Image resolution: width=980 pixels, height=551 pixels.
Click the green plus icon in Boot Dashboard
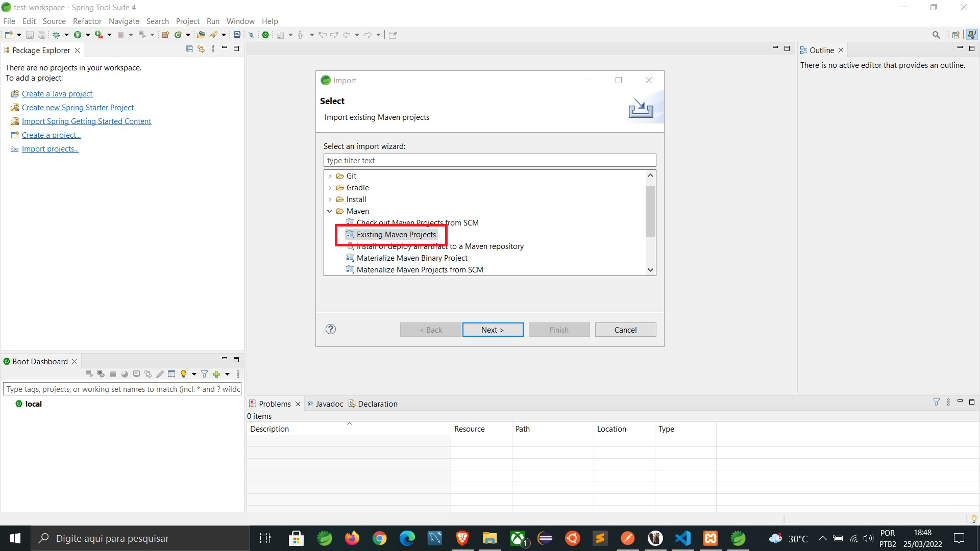tap(216, 374)
